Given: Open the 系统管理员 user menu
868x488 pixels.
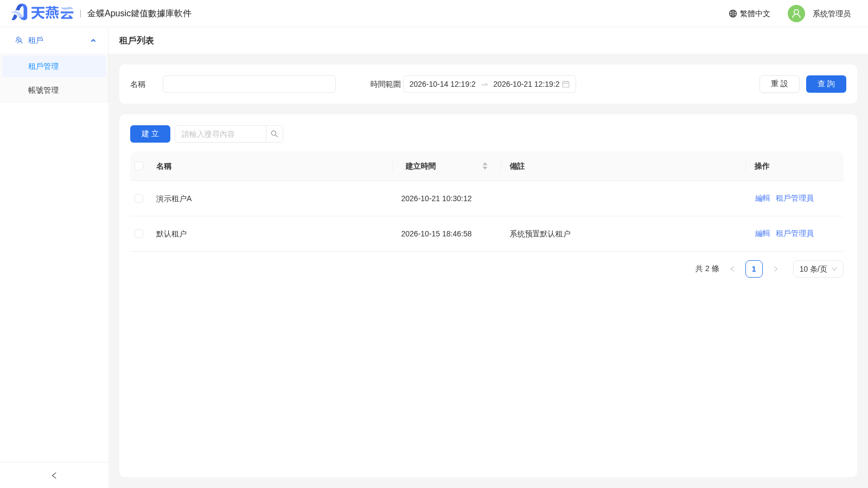Looking at the screenshot, I should coord(832,14).
